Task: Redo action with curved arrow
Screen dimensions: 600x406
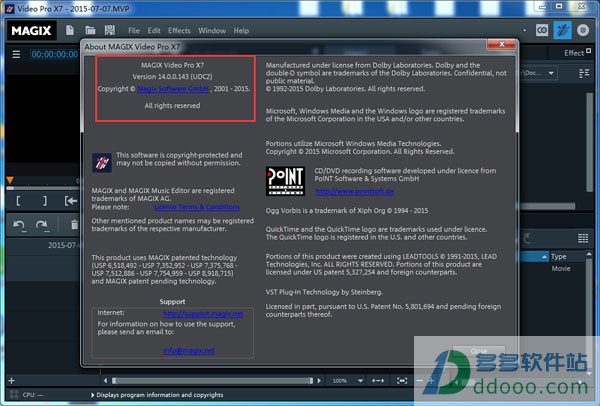Action: (42, 225)
